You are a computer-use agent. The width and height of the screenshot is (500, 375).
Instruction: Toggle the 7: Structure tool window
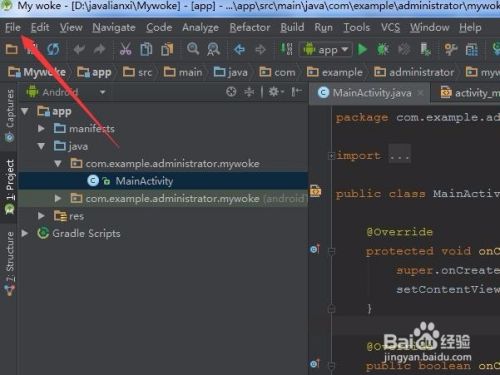pyautogui.click(x=10, y=263)
